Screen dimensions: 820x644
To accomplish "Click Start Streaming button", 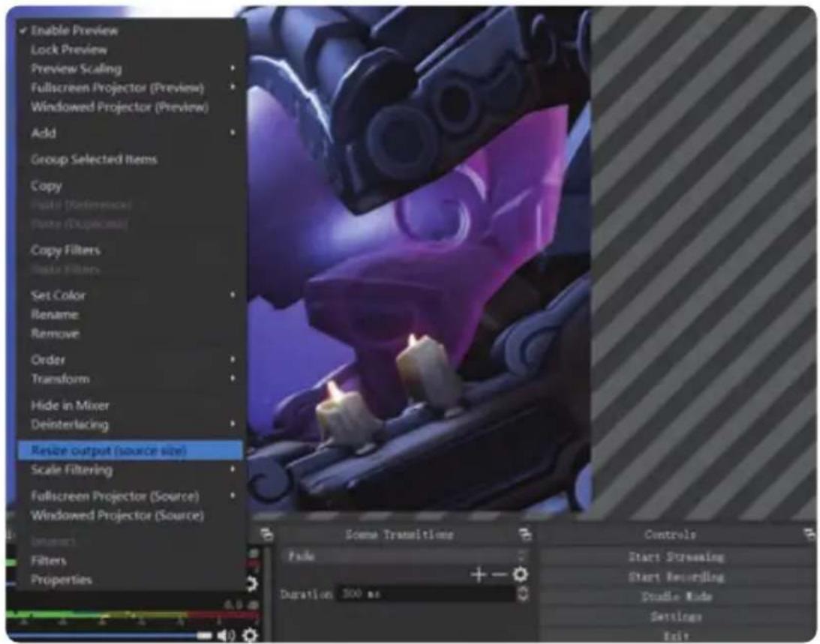I will tap(676, 557).
